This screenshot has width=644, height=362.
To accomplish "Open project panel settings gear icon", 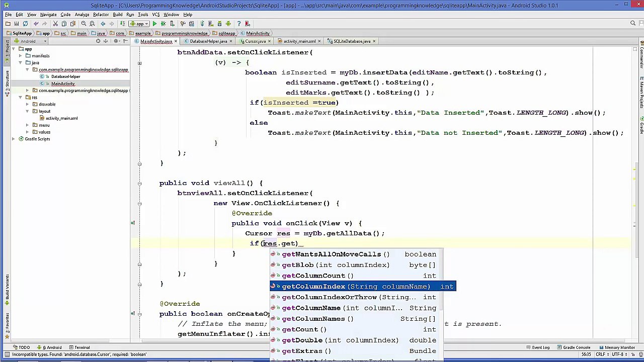I will (x=116, y=41).
